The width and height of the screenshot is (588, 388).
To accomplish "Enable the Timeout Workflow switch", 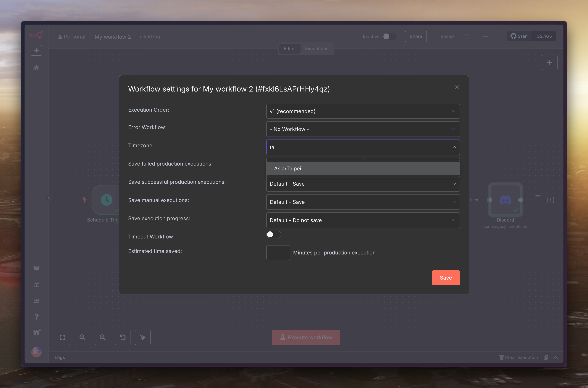I will click(273, 234).
